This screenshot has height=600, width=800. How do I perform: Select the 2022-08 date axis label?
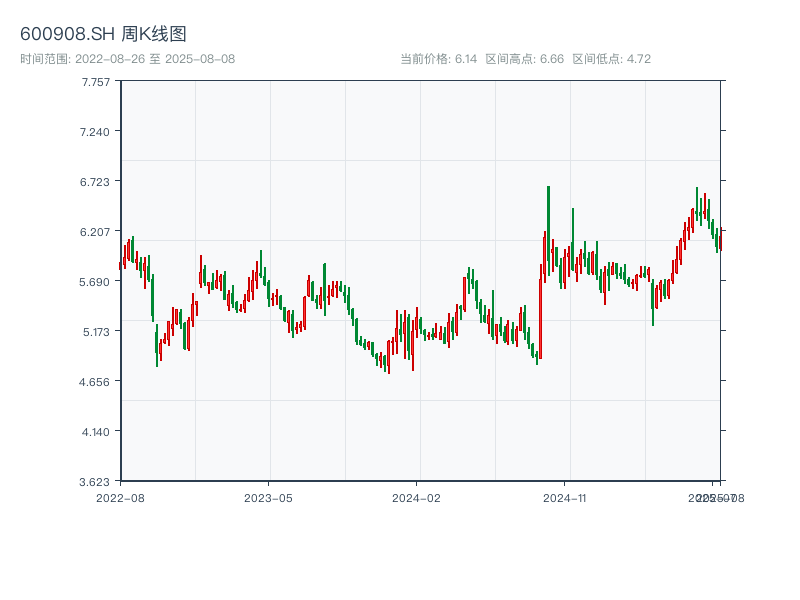[120, 497]
